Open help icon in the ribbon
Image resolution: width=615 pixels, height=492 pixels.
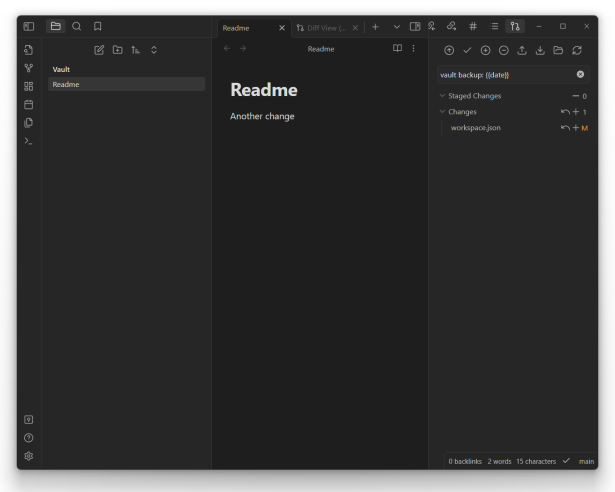(29, 438)
